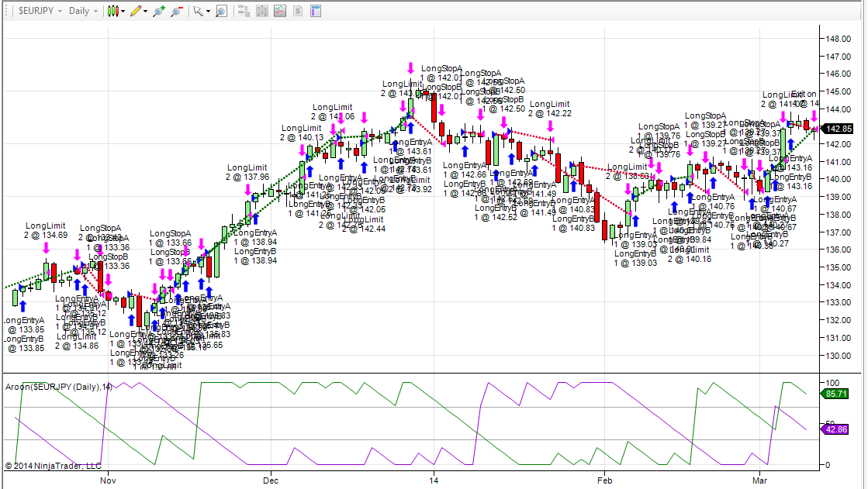Click the candlestick chart style icon

pyautogui.click(x=113, y=11)
